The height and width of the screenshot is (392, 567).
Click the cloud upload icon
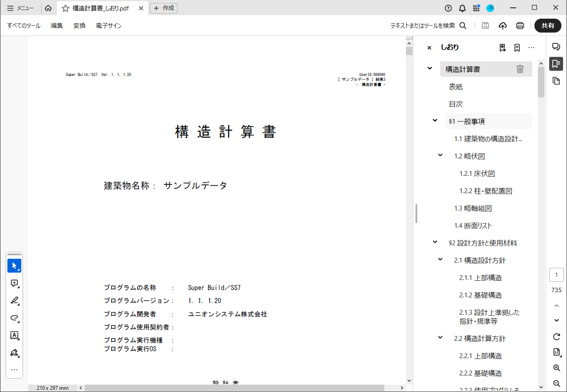503,26
